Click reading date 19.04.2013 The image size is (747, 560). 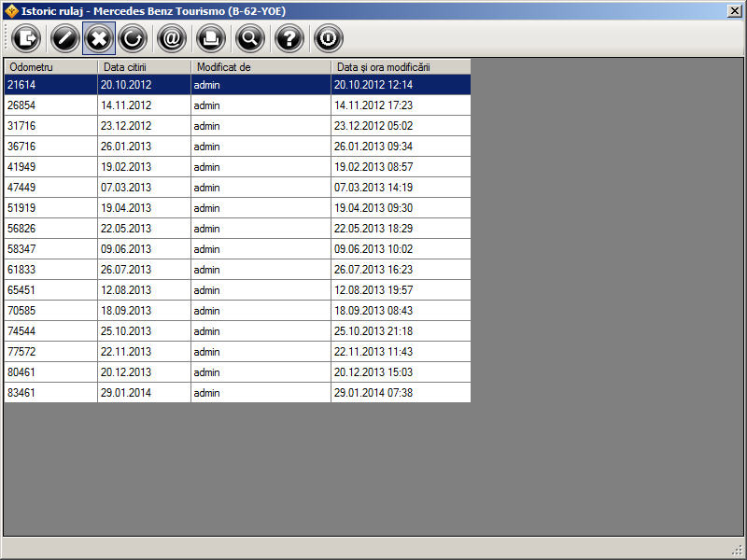pyautogui.click(x=126, y=207)
